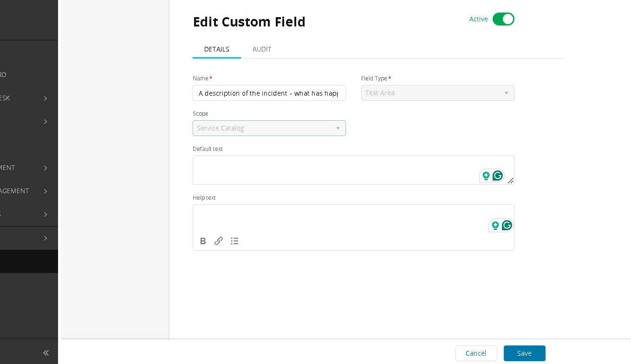
Task: Click Grammarly lightbulb icon in Default text box
Action: click(486, 175)
